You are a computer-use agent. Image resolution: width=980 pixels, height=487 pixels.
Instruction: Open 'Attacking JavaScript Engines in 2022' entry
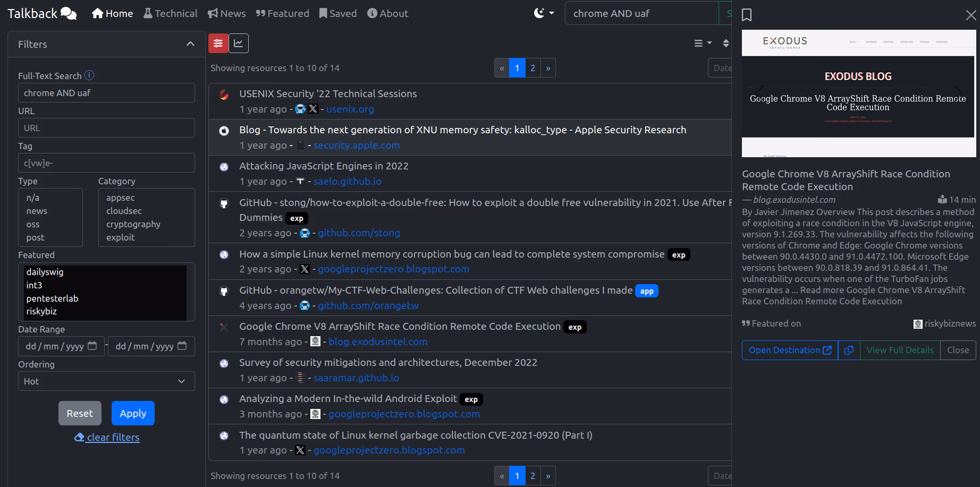tap(324, 166)
